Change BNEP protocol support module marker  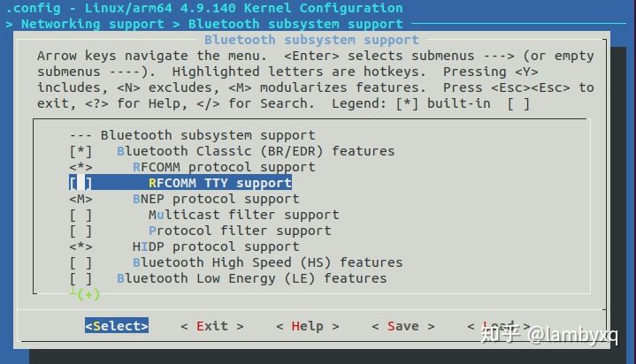click(x=80, y=199)
